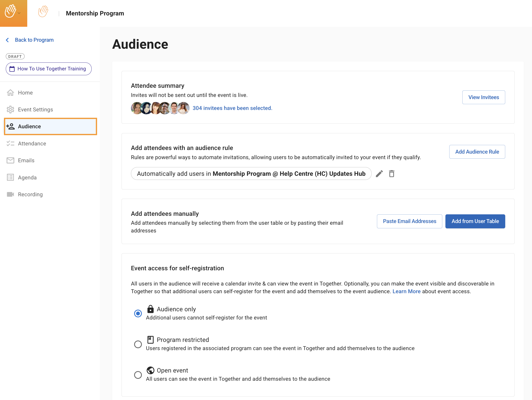
Task: Click the Emails envelope icon
Action: pos(10,160)
